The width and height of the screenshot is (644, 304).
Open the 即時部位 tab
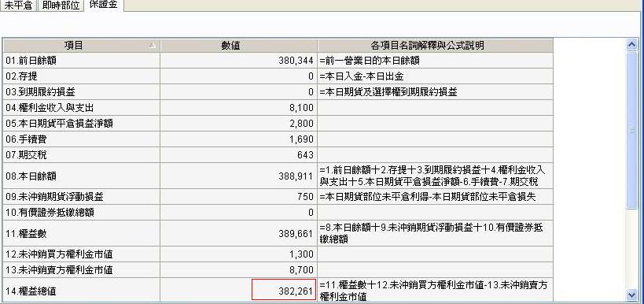(x=61, y=6)
